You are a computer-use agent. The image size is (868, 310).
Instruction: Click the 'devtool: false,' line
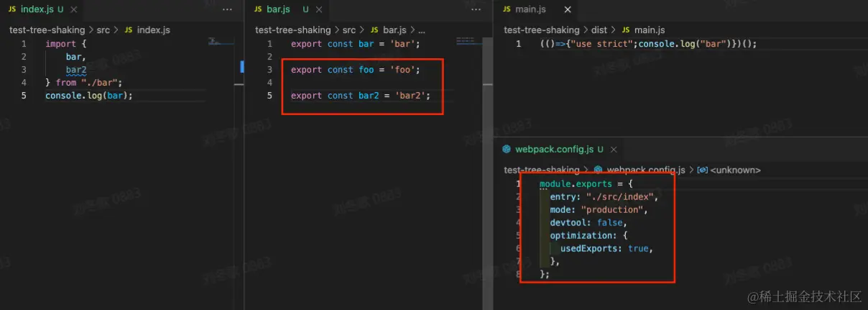pyautogui.click(x=588, y=223)
